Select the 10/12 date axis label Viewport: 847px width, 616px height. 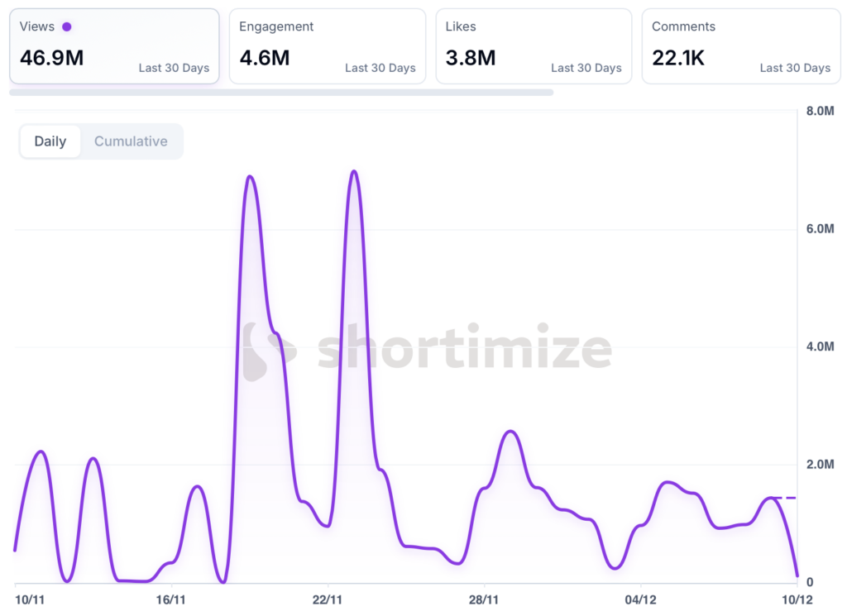click(797, 599)
